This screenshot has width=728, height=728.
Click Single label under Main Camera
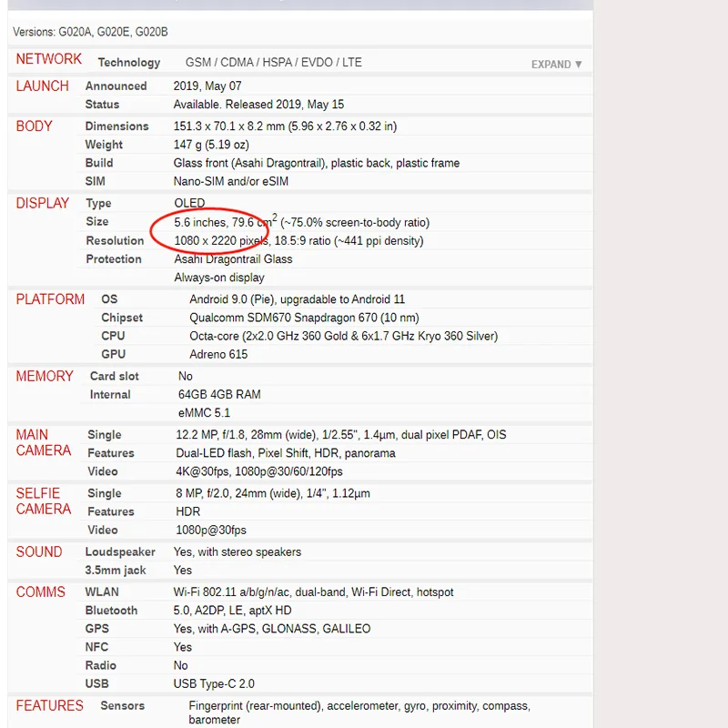point(105,435)
